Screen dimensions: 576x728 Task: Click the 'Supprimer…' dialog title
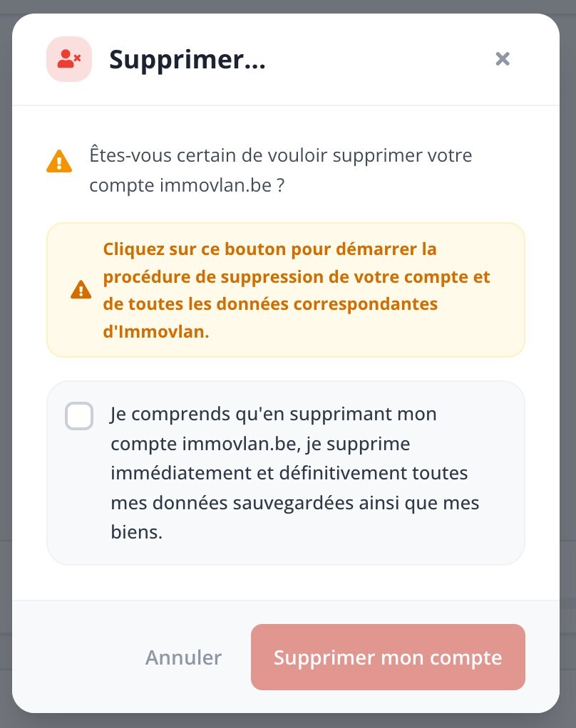187,59
